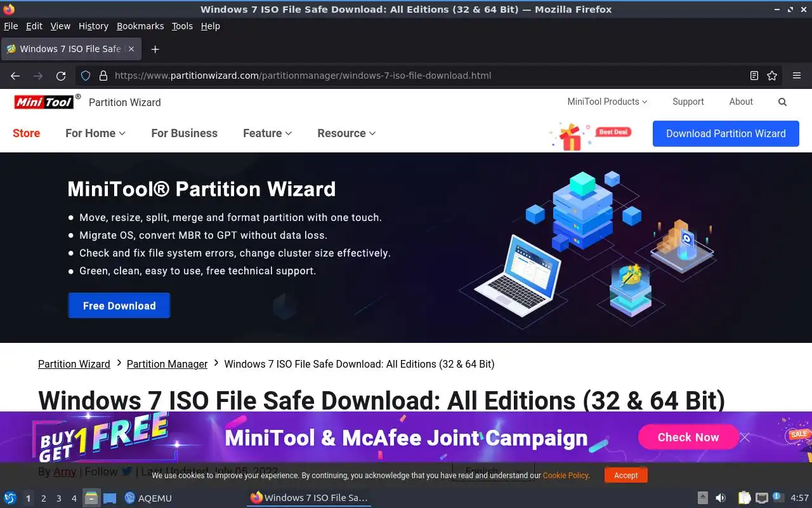Click the update notification tray icon
Screen dimensions: 812x508
click(778, 497)
